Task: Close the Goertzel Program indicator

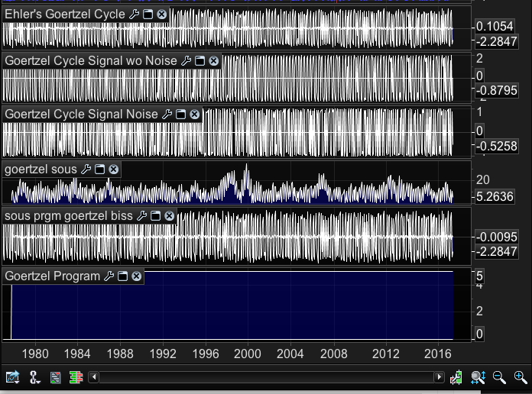Action: pyautogui.click(x=137, y=276)
